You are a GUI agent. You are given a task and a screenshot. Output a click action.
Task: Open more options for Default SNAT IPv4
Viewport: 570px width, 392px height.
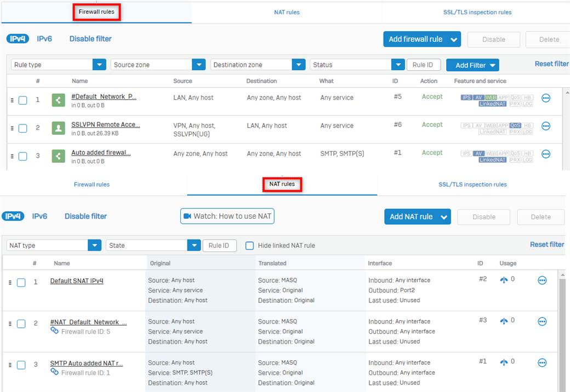(x=542, y=280)
